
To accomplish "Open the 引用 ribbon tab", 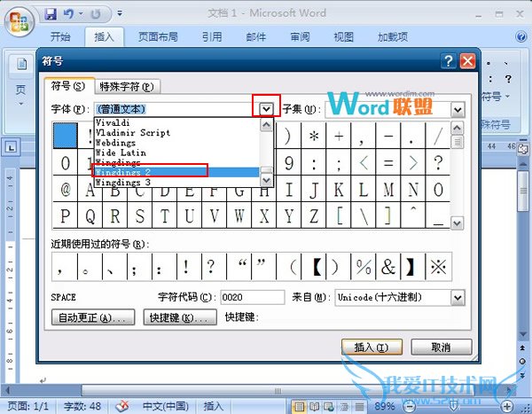I will [212, 36].
